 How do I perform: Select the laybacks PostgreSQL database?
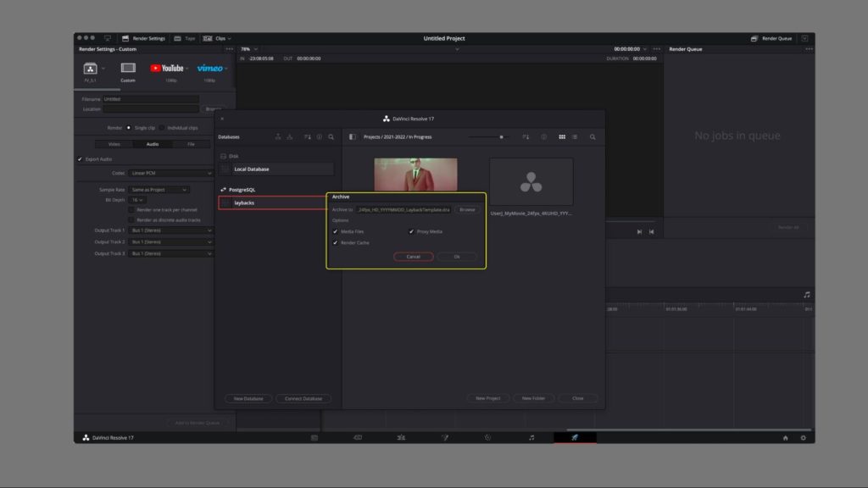(x=274, y=202)
